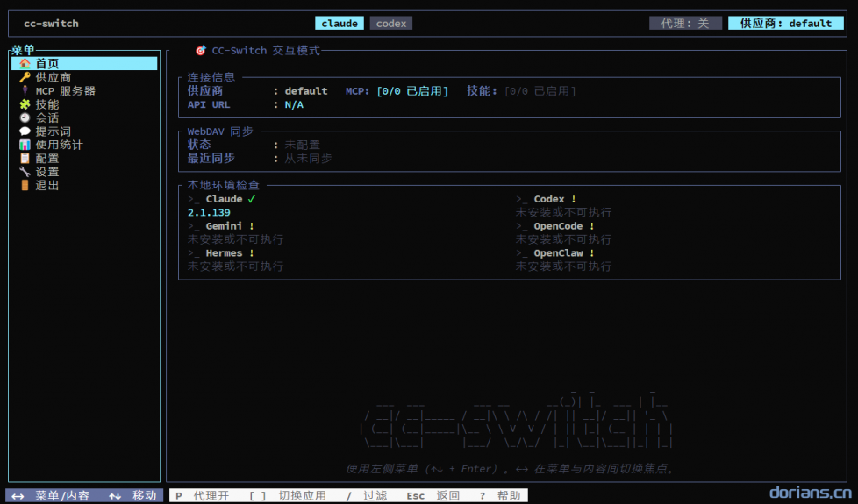This screenshot has width=858, height=504.
Task: Click the / 过滤 shortcut hint
Action: point(367,496)
